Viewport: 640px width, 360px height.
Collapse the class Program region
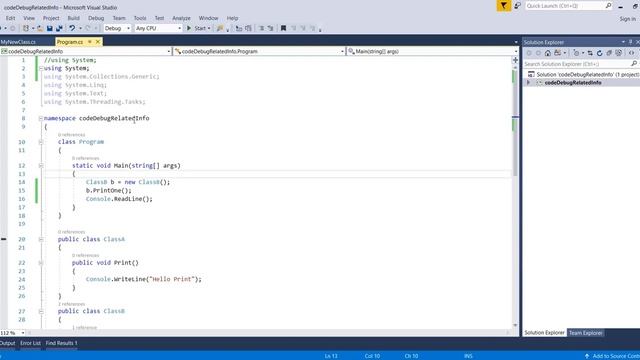click(41, 142)
